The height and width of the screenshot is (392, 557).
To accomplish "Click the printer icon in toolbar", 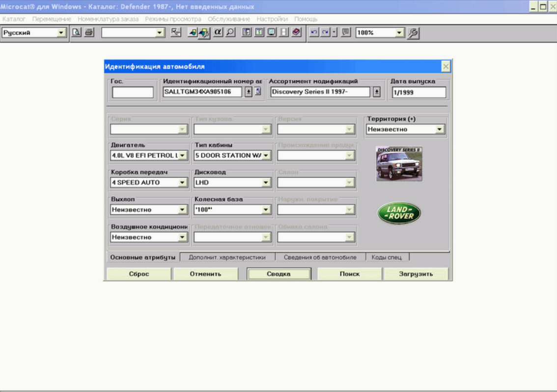I will coord(89,33).
